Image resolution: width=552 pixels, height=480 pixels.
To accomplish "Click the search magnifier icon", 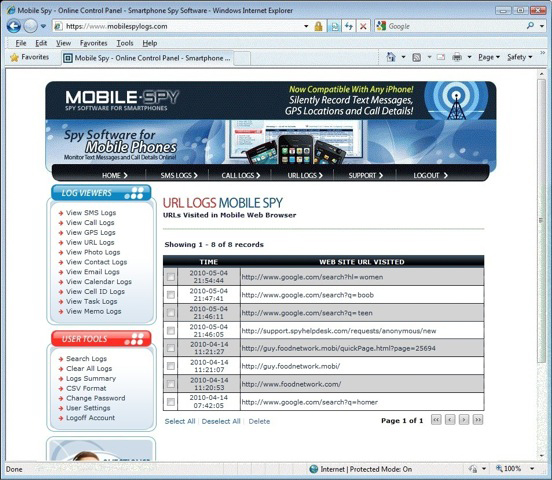I will [x=530, y=26].
